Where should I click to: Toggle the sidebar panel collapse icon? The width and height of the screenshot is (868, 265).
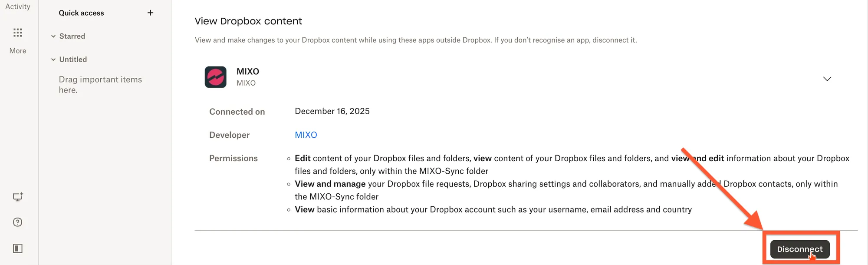pyautogui.click(x=18, y=248)
